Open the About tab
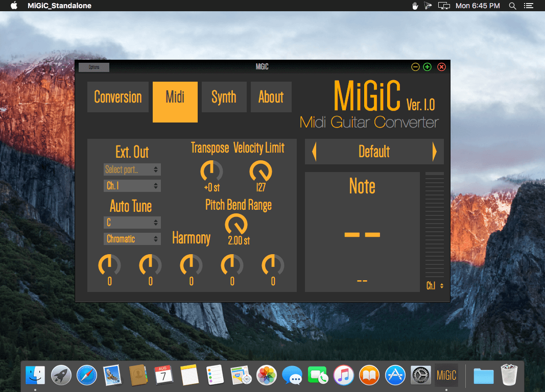The image size is (545, 392). (x=271, y=97)
